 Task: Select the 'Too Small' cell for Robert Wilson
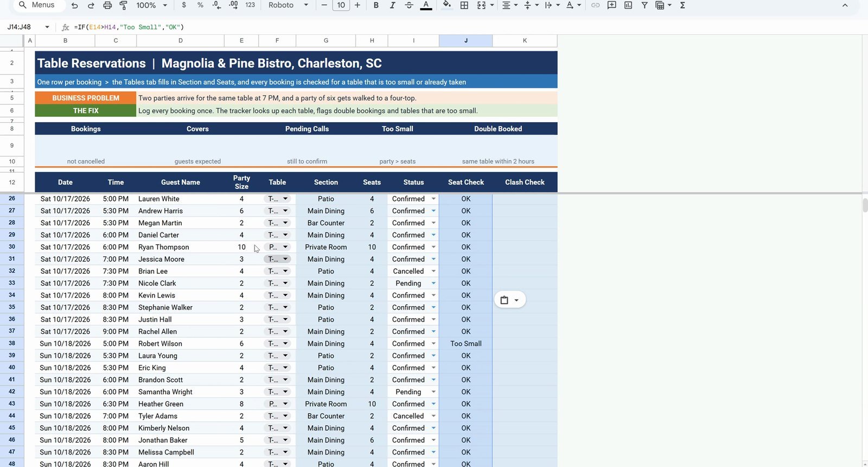[466, 344]
